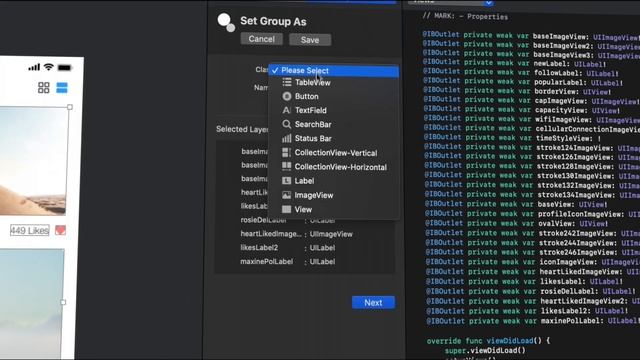
Task: Click the Selected Layers heading
Action: (x=242, y=129)
